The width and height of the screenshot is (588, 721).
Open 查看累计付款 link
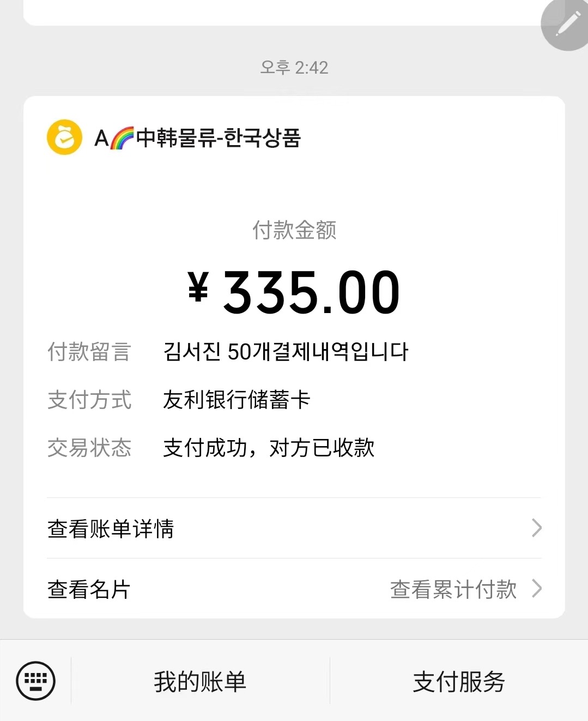tap(453, 589)
